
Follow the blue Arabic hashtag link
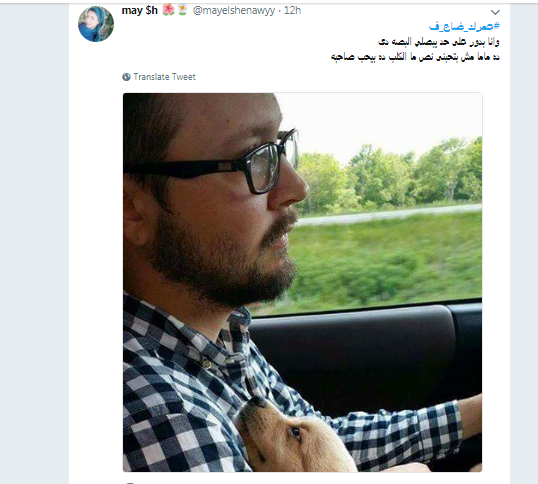pos(464,26)
